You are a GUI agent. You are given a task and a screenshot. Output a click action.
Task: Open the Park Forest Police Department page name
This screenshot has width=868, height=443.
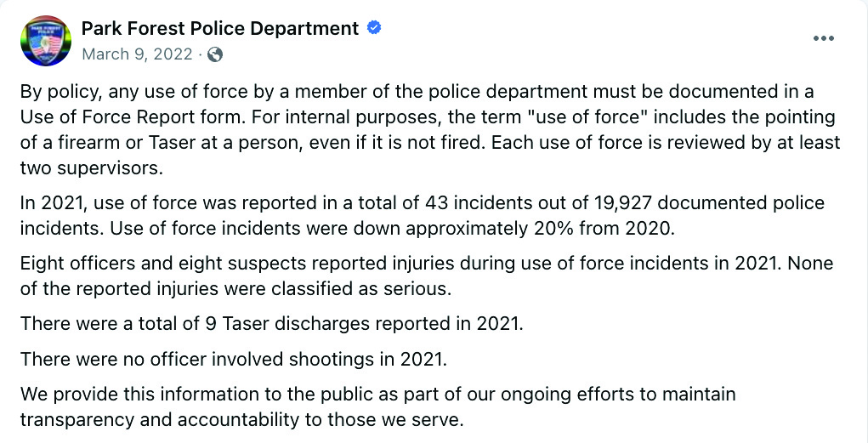click(x=219, y=28)
